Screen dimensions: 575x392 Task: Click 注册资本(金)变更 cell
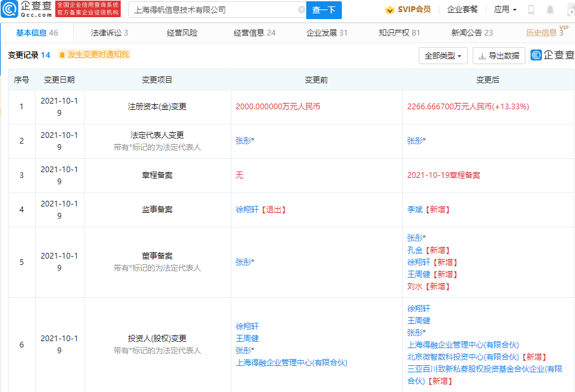[158, 107]
